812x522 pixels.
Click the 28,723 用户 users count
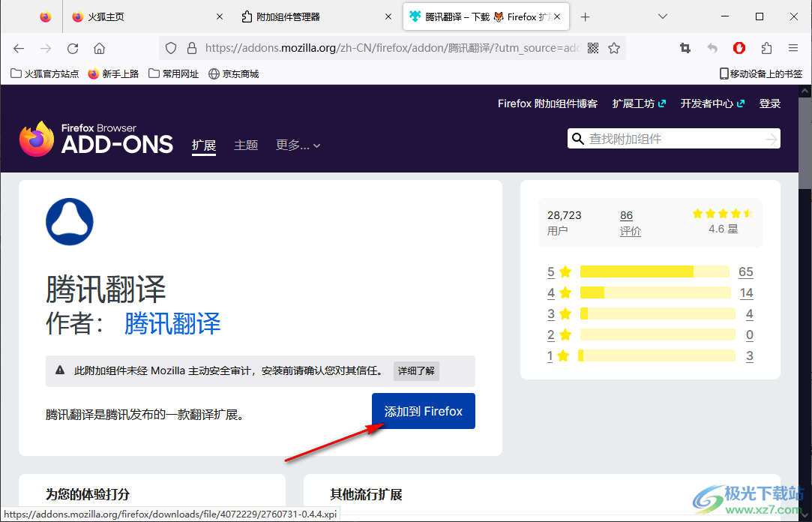pos(565,223)
